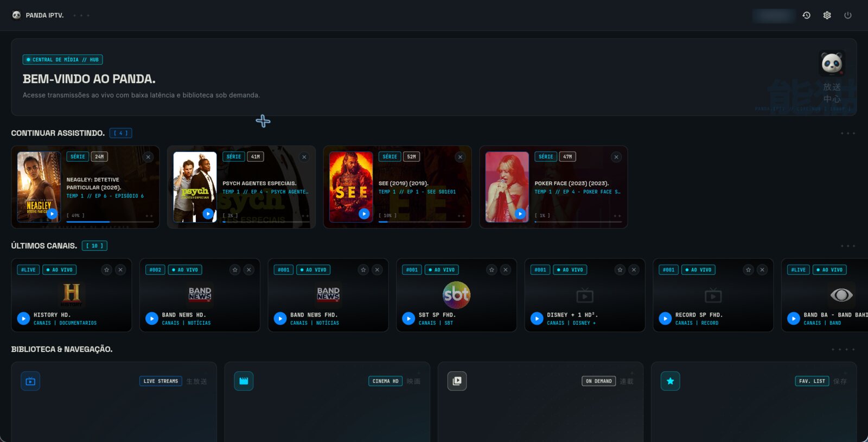The width and height of the screenshot is (868, 442).
Task: Remove SEE (2019) from continue watching
Action: pos(460,157)
